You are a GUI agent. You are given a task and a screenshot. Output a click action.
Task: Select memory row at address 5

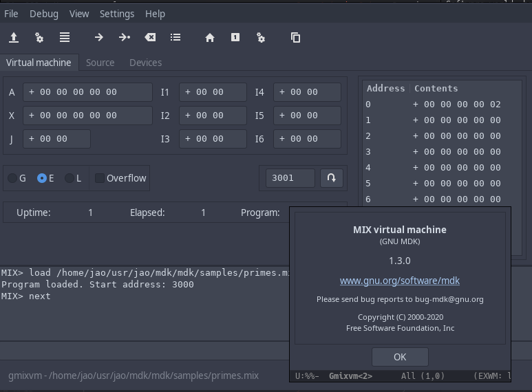tap(442, 184)
